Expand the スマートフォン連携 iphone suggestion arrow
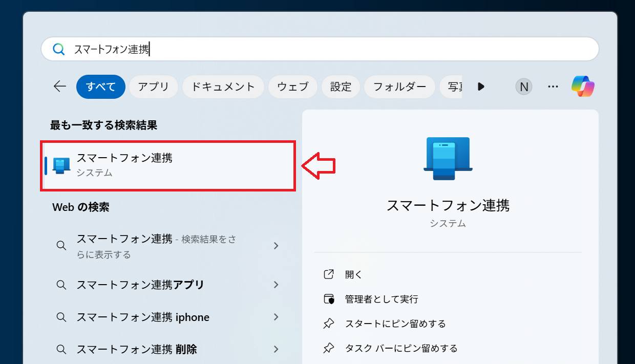Image resolution: width=635 pixels, height=364 pixels. click(276, 317)
